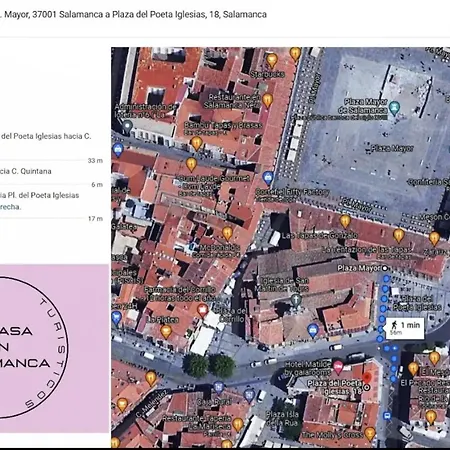
Task: Select the Plaza Mayor de Salamanca landmark marker
Action: click(394, 108)
